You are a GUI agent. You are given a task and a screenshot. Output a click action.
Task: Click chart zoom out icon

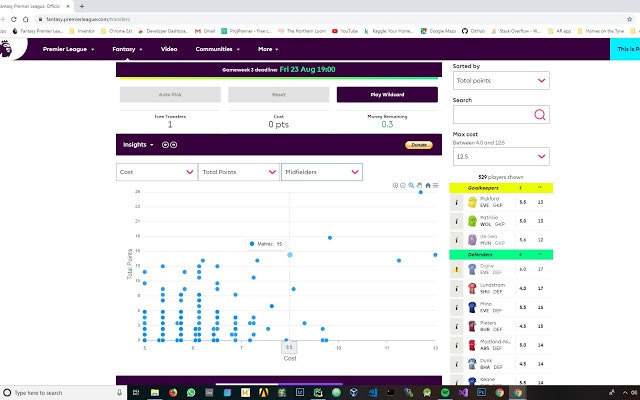(403, 185)
